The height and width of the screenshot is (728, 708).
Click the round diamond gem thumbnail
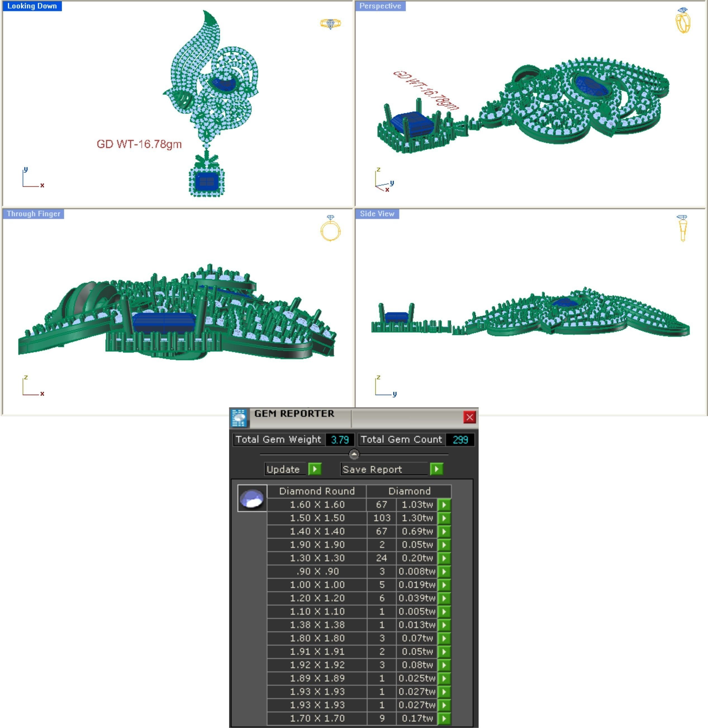252,498
